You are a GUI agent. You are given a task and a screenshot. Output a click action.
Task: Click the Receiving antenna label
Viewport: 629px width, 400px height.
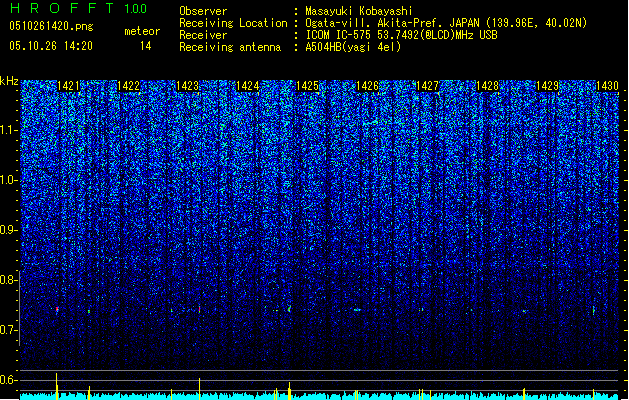pos(230,47)
